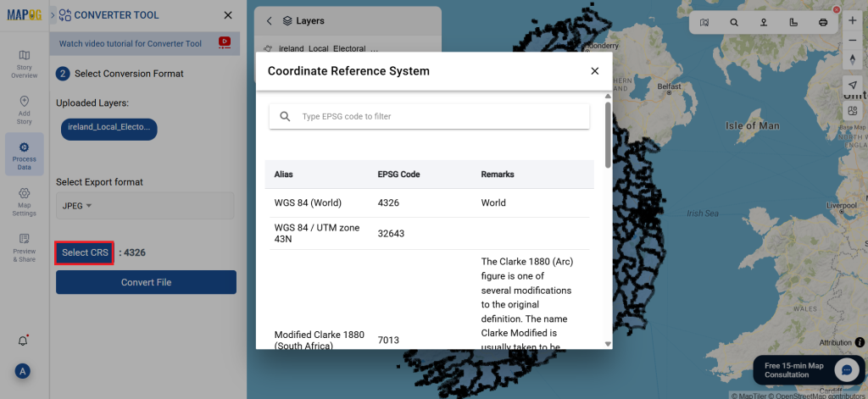868x399 pixels.
Task: Select the Modified Clarke 1880 (South Africa) row
Action: (430, 299)
